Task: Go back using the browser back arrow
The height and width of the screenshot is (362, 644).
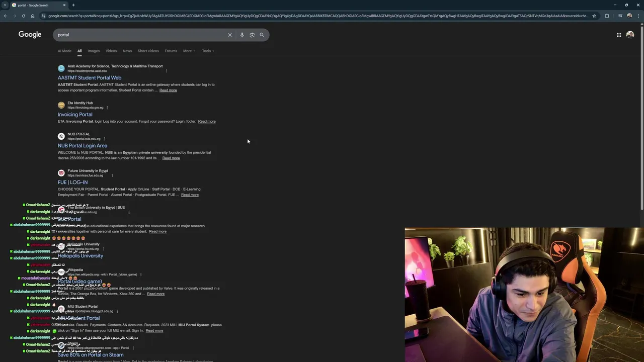Action: [5, 16]
